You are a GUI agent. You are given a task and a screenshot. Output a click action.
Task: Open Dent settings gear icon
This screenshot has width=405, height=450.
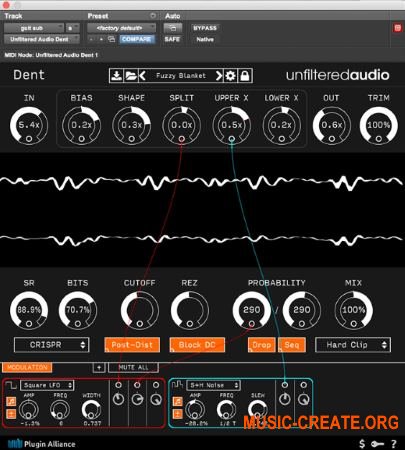pyautogui.click(x=230, y=76)
